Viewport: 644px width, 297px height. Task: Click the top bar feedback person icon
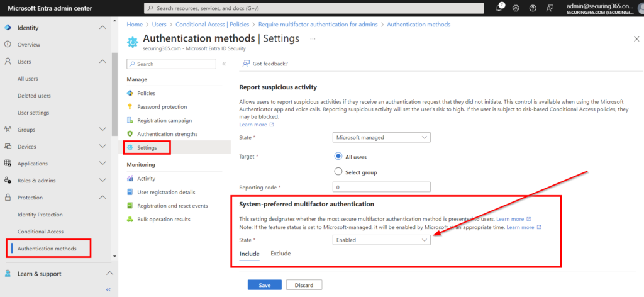point(550,8)
